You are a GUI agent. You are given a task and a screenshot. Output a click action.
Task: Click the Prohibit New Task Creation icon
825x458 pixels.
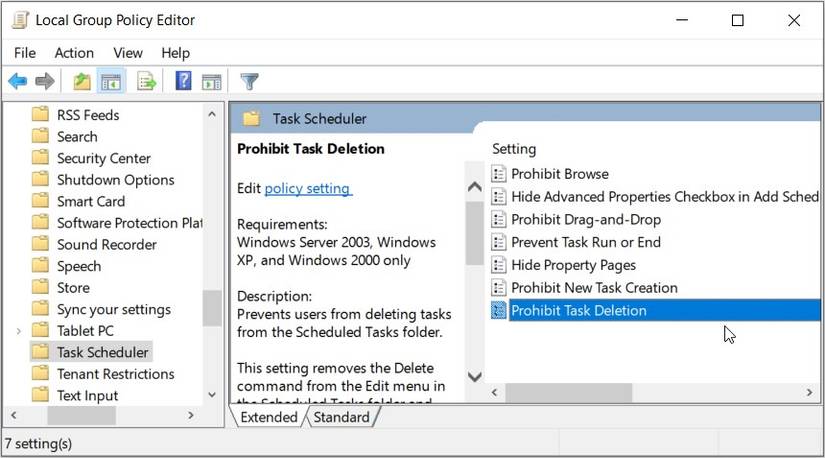pos(498,287)
